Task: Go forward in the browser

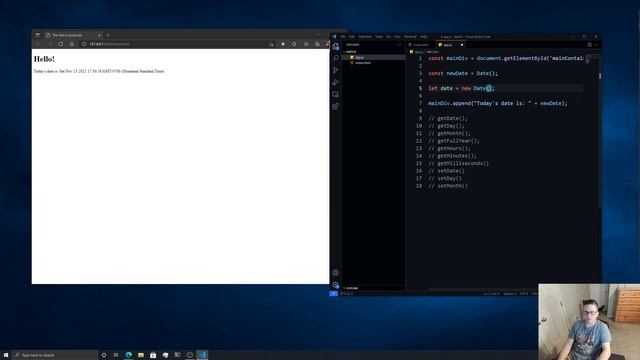Action: tap(49, 44)
